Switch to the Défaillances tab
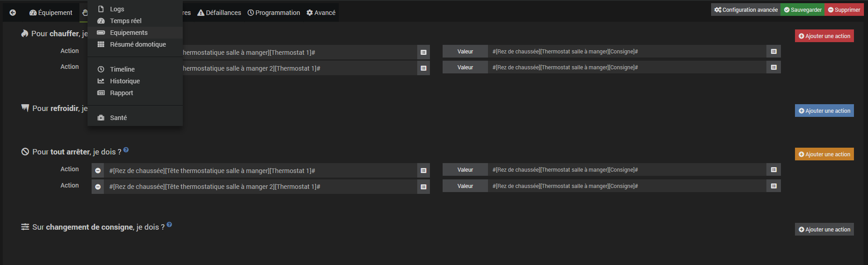Viewport: 868px width, 265px height. [x=219, y=13]
